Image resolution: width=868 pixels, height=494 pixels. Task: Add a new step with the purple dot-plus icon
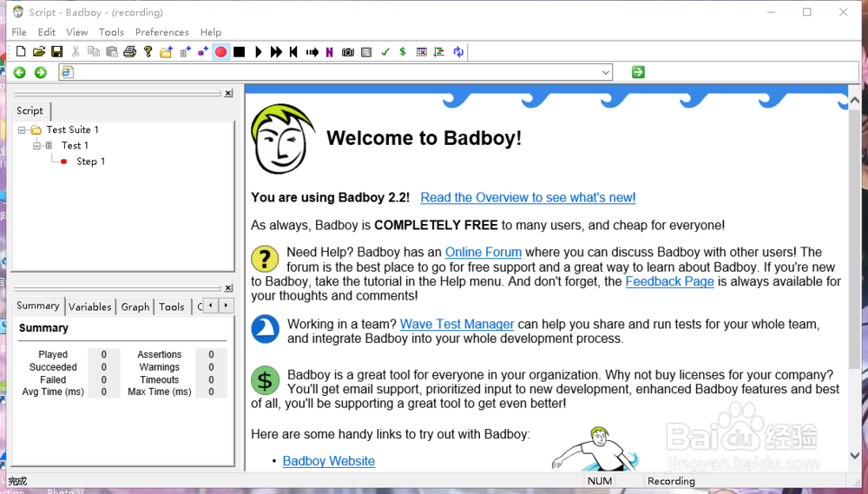point(202,51)
